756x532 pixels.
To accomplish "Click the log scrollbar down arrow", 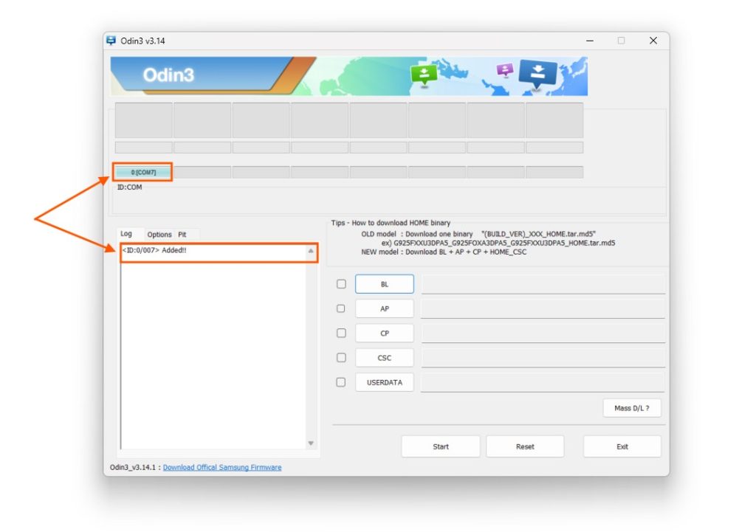I will pyautogui.click(x=311, y=443).
